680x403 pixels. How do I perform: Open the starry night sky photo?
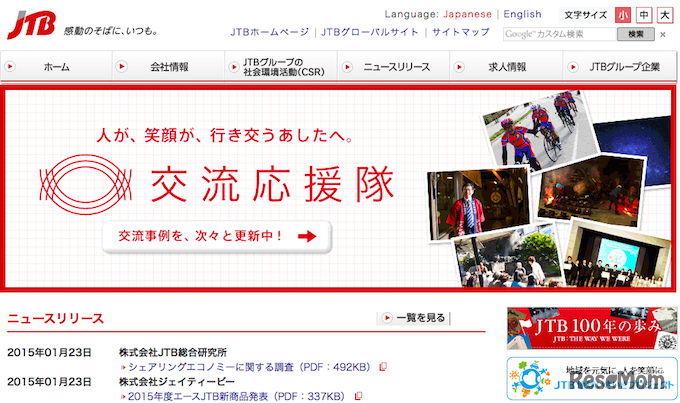point(635,150)
